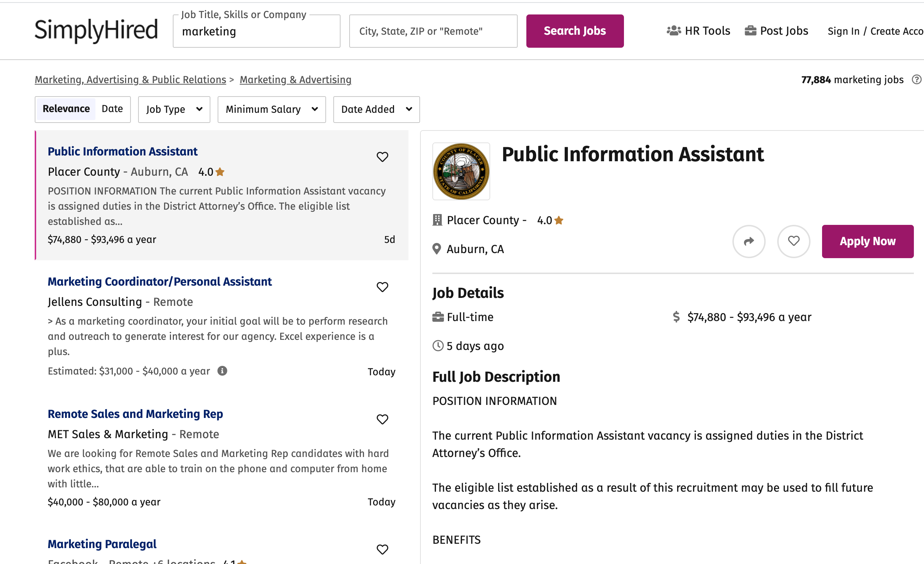Click the Search Jobs button

point(574,31)
